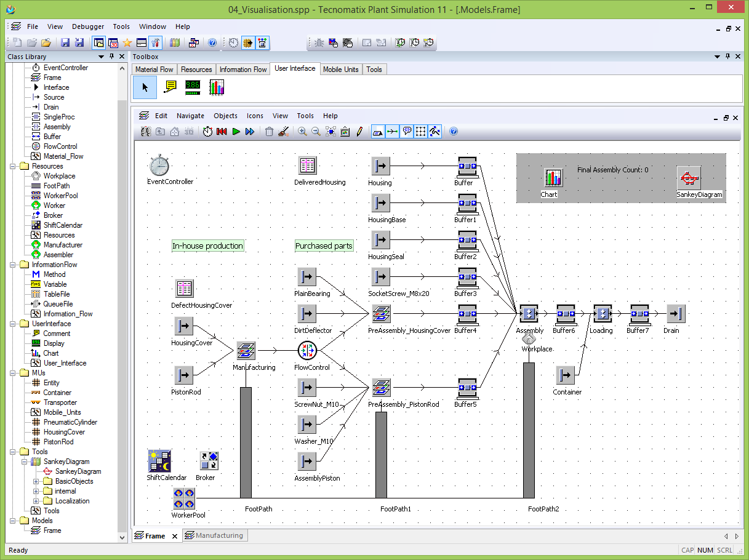Click the EventController object in the frame
This screenshot has width=749, height=560.
159,166
